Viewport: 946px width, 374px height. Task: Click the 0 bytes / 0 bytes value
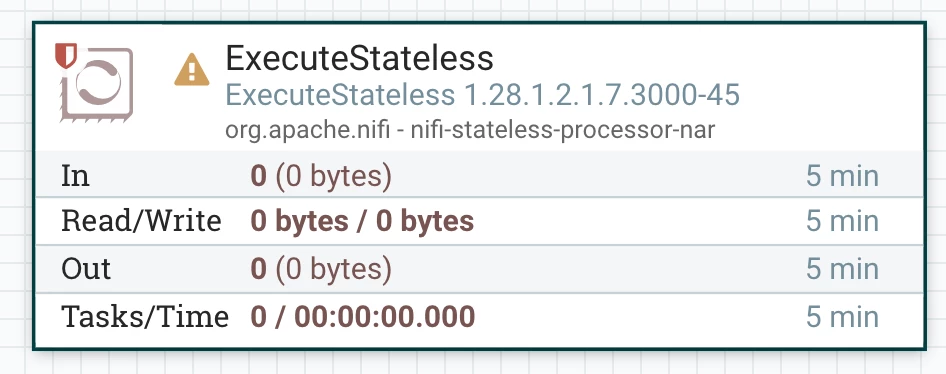coord(362,221)
